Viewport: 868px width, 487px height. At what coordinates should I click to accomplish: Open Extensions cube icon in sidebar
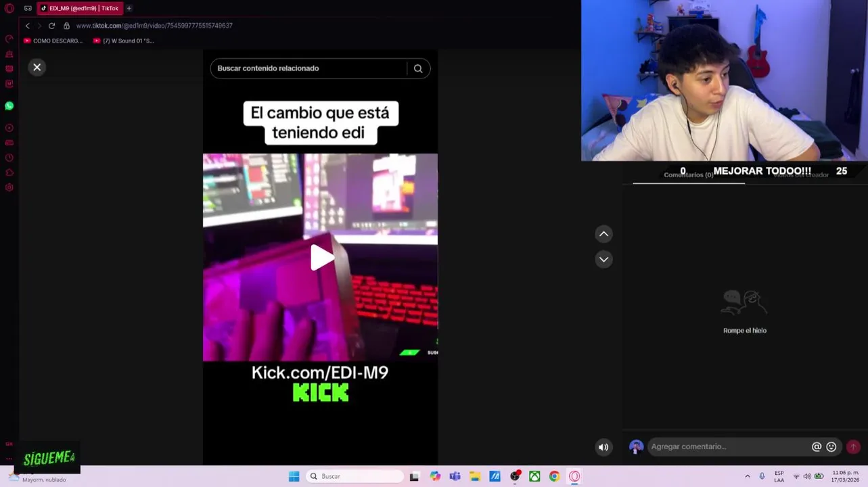pos(9,172)
